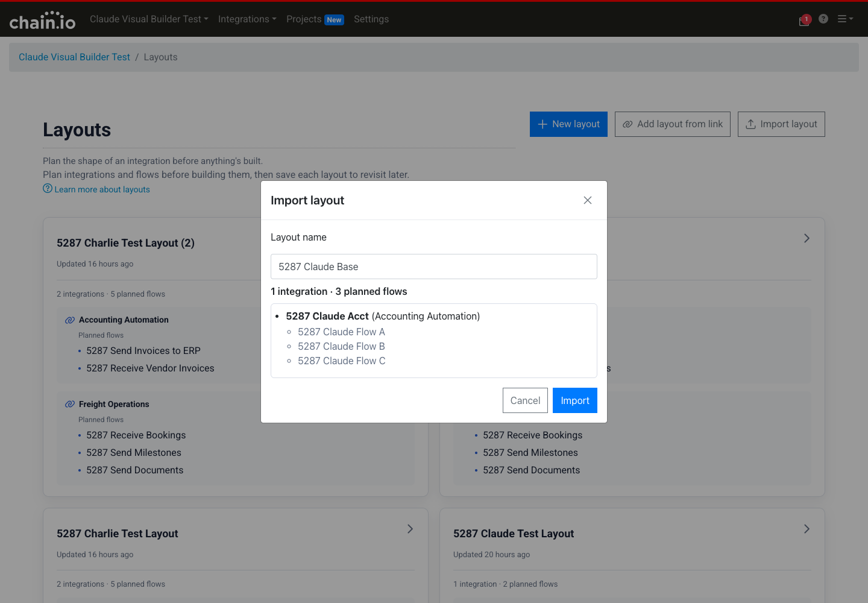This screenshot has width=868, height=603.
Task: Click Accounting Automation heading
Action: (x=124, y=320)
